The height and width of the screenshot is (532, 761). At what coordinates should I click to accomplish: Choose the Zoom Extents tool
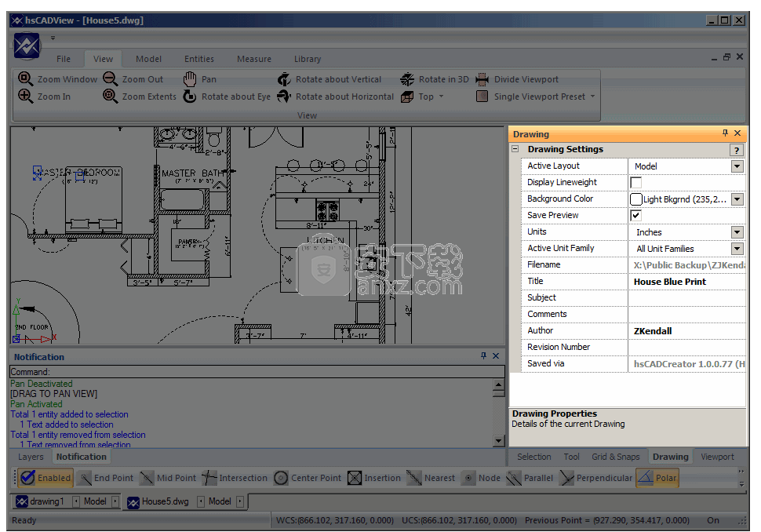tap(140, 96)
